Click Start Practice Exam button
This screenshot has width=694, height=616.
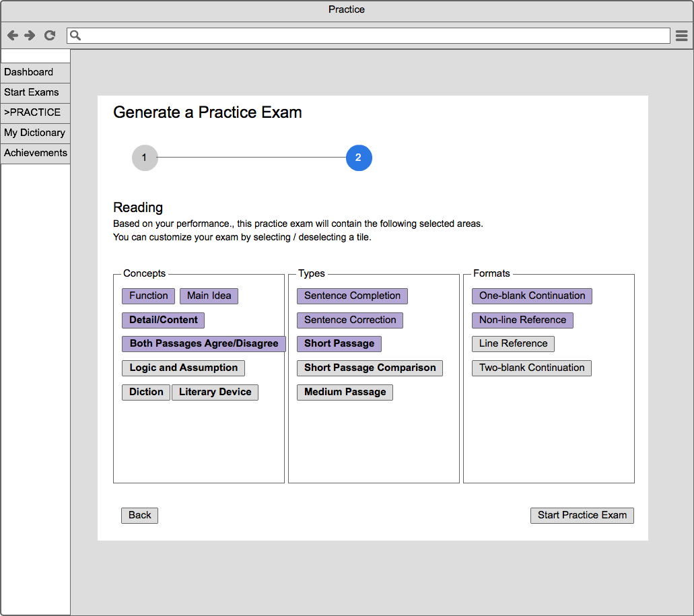click(x=582, y=516)
